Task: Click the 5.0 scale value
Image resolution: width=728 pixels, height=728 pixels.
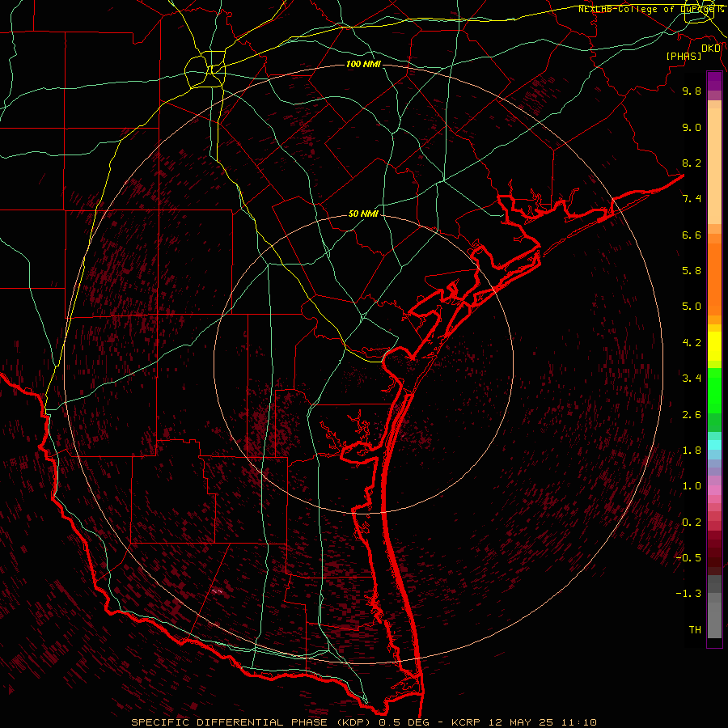Action: (x=692, y=307)
